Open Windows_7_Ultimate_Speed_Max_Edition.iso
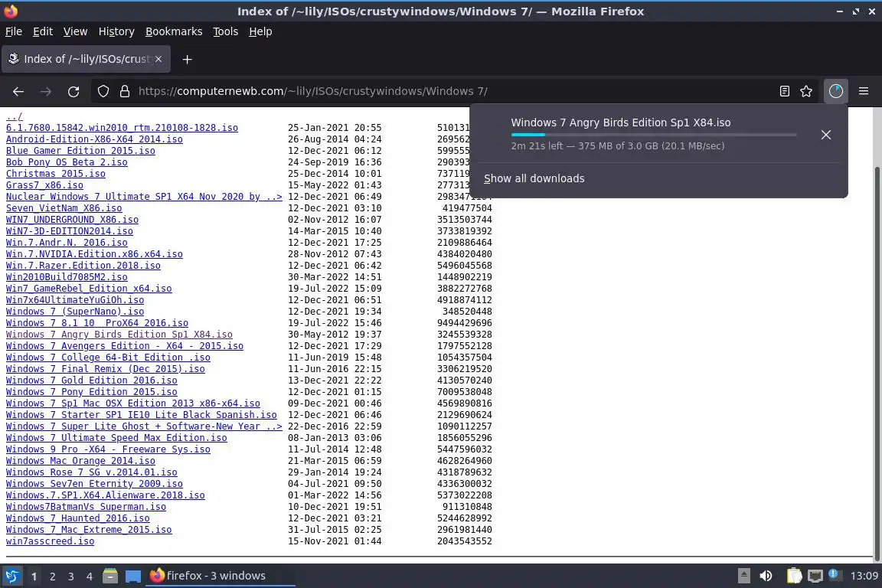Image resolution: width=882 pixels, height=588 pixels. click(116, 438)
